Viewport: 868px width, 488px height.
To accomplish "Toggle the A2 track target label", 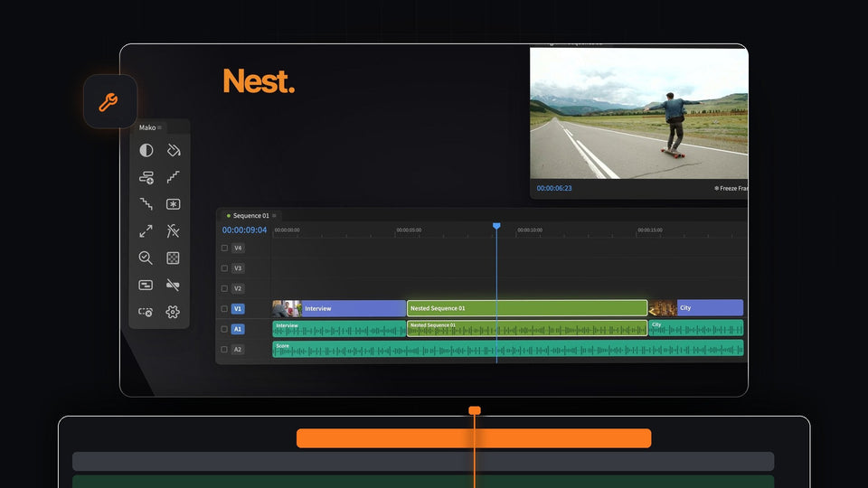I will pos(238,349).
